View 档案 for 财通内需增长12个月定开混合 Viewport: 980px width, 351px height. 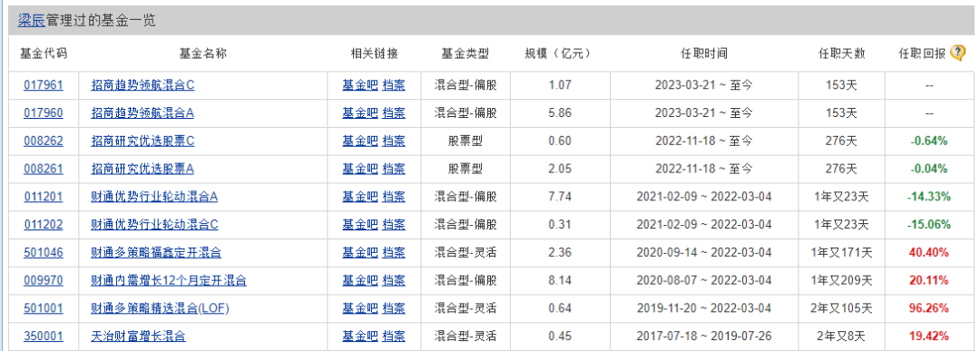pyautogui.click(x=394, y=280)
